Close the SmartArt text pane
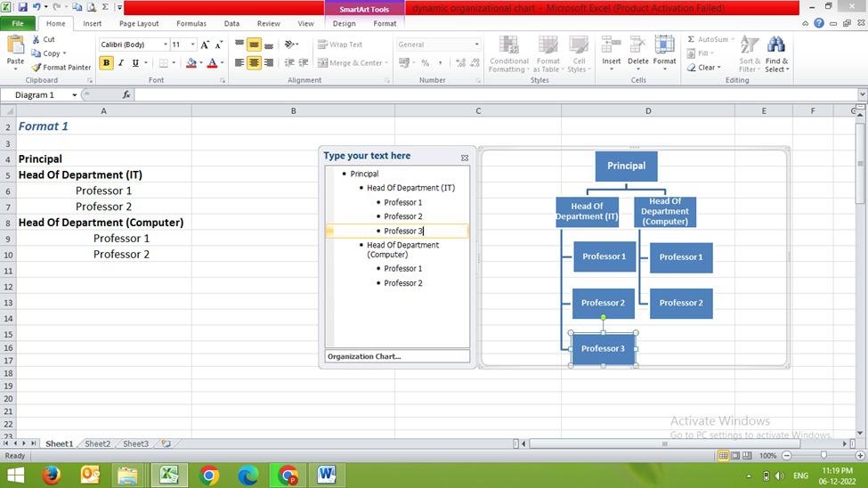 (x=465, y=158)
